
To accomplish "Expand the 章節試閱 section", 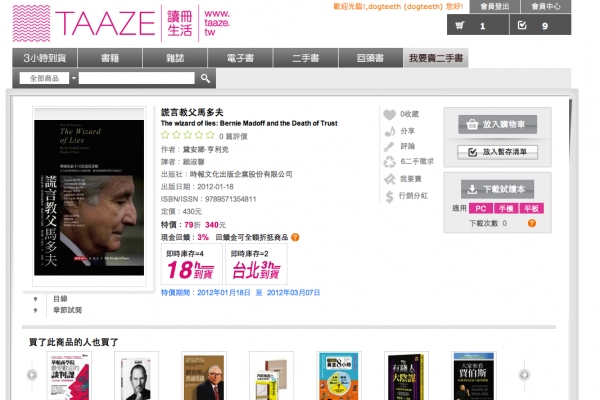I will [67, 310].
